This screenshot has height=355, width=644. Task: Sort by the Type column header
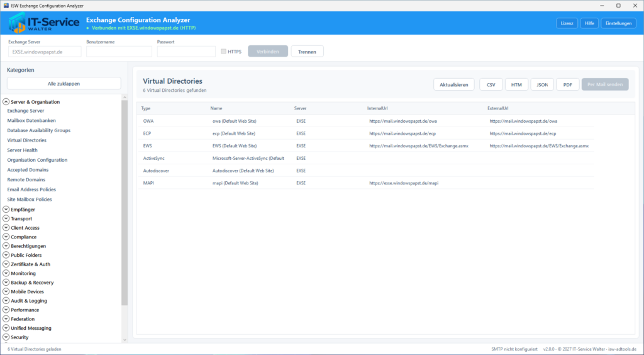[x=146, y=108]
